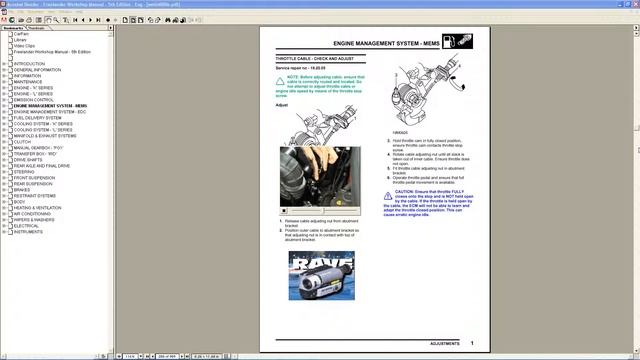Image resolution: width=640 pixels, height=360 pixels.
Task: Click the Open file toolbar icon
Action: pos(21,20)
